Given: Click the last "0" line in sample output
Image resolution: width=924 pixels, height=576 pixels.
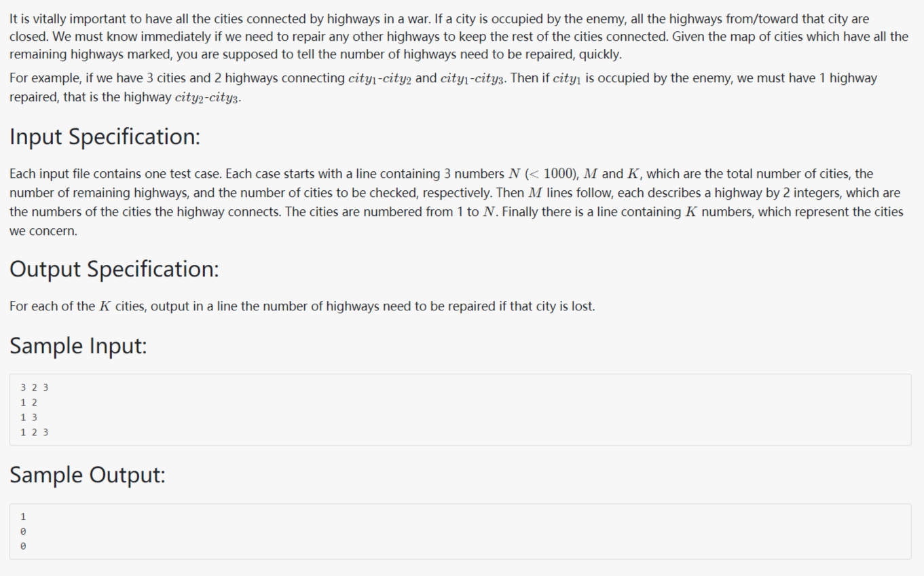Looking at the screenshot, I should coord(23,546).
